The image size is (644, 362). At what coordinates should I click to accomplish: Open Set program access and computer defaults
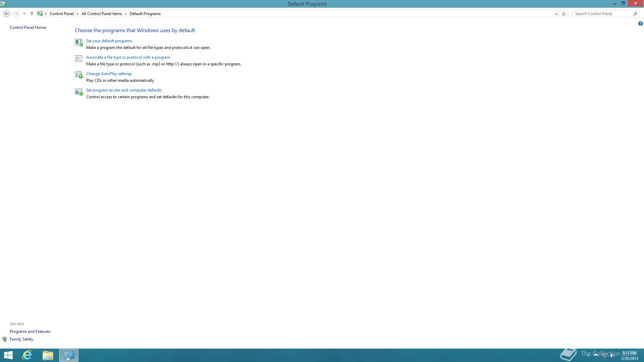[x=124, y=90]
